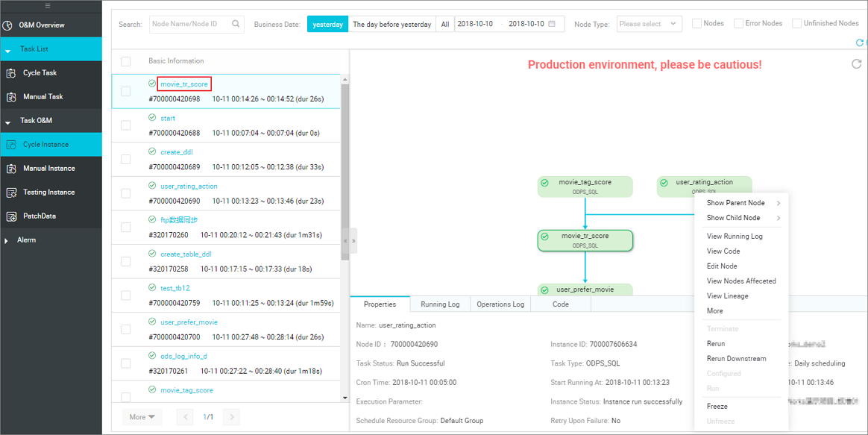Open Cycle Task from sidebar icon
868x435 pixels.
point(11,73)
